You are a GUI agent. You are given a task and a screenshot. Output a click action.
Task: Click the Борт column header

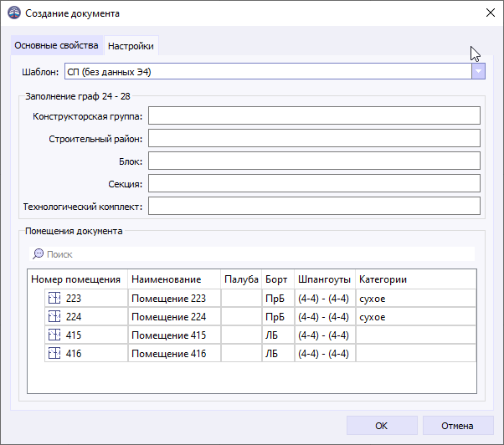point(278,279)
